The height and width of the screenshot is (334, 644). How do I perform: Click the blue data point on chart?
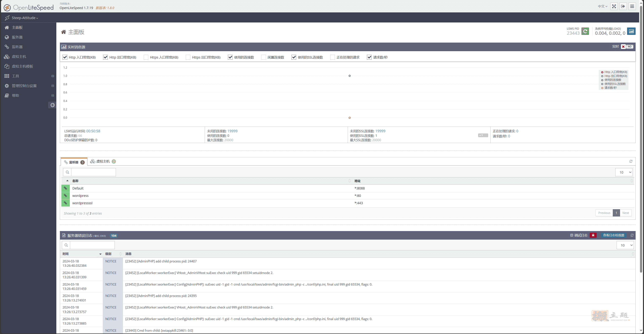(x=350, y=76)
